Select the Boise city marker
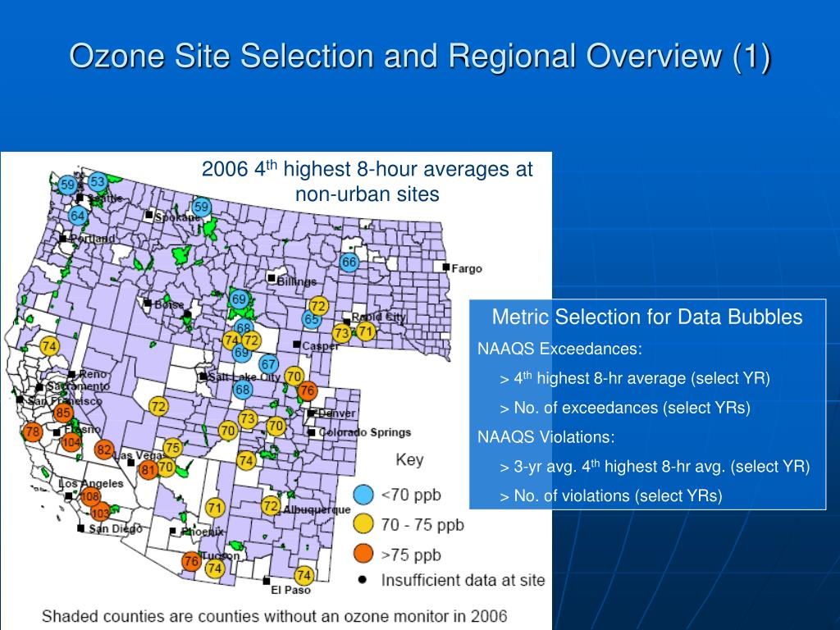Viewport: 840px width, 630px height. coord(148,304)
